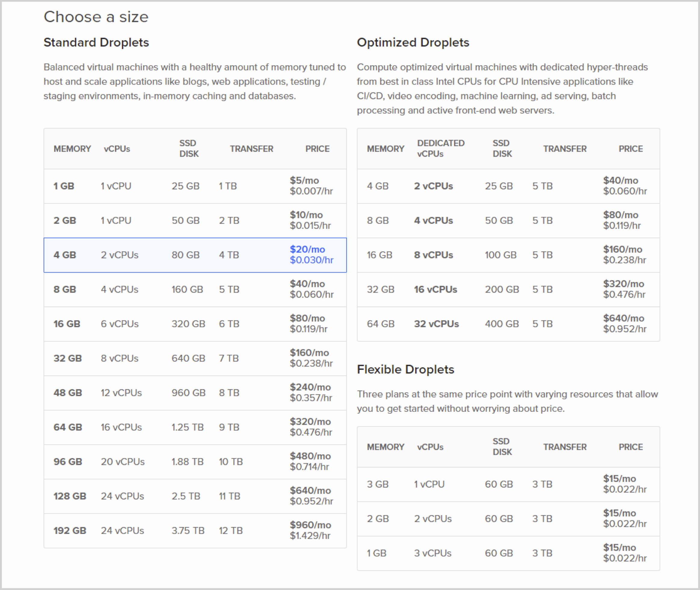Image resolution: width=700 pixels, height=590 pixels.
Task: Click the $20/mo price text
Action: tap(307, 249)
